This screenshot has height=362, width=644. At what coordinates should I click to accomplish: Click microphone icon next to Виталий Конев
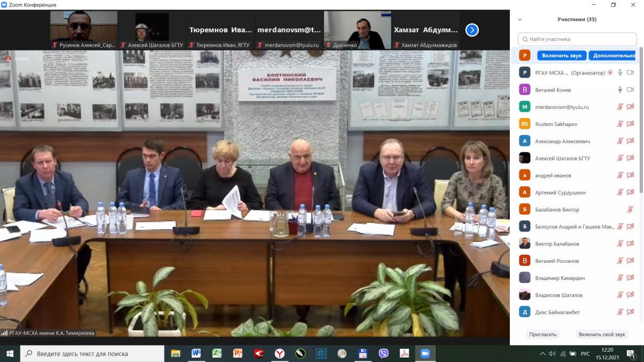(620, 90)
